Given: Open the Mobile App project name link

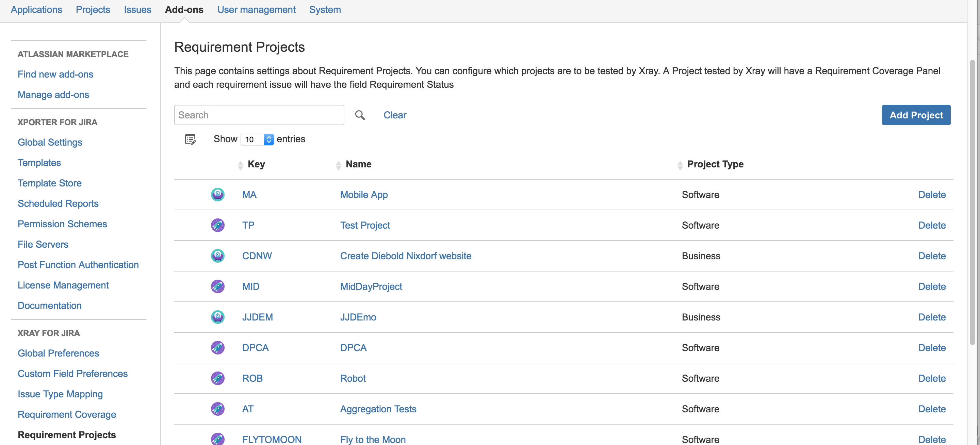Looking at the screenshot, I should (x=364, y=194).
